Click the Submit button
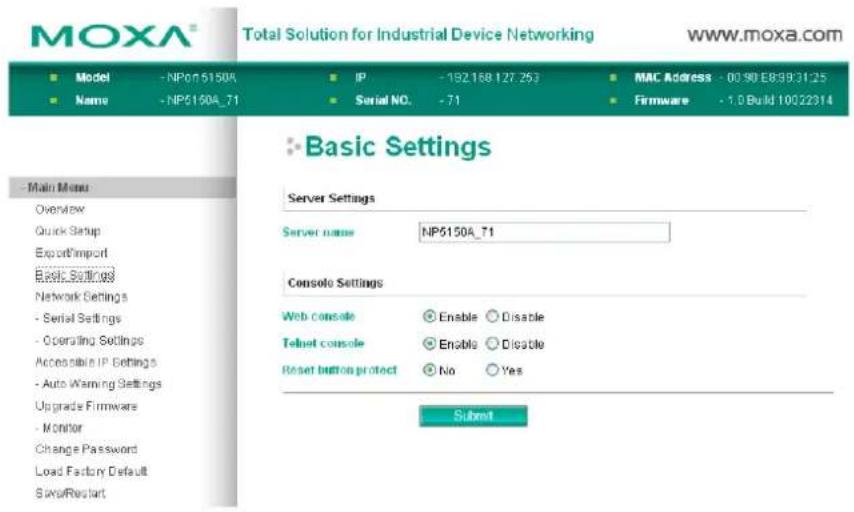 [x=473, y=416]
